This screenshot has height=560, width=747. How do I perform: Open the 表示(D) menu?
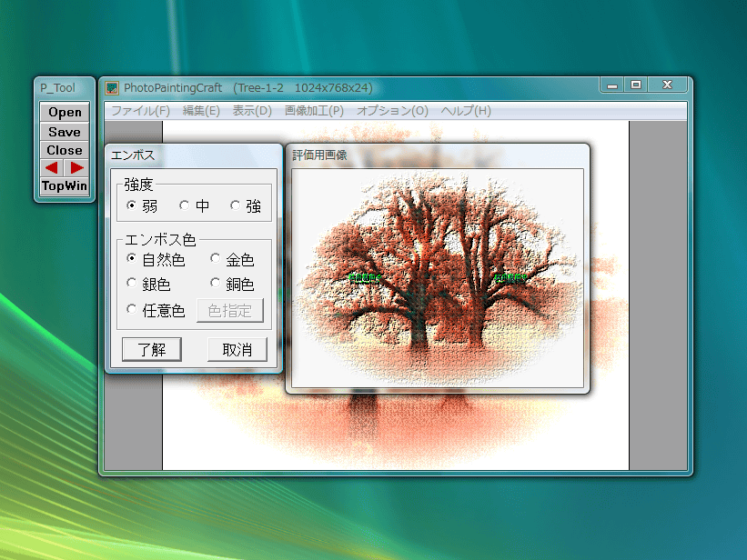click(x=252, y=111)
